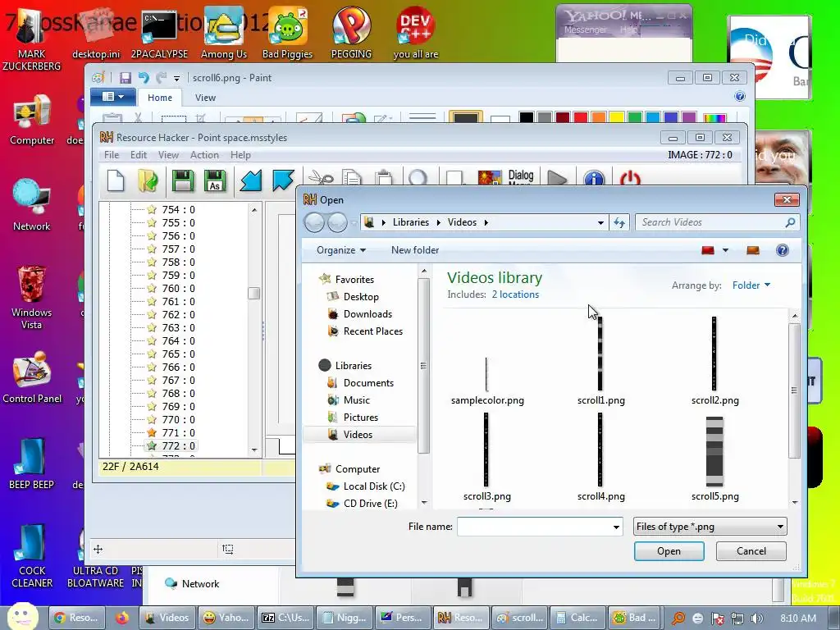Viewport: 840px width, 630px height.
Task: Click the Firefox icon on the taskbar
Action: click(x=122, y=618)
